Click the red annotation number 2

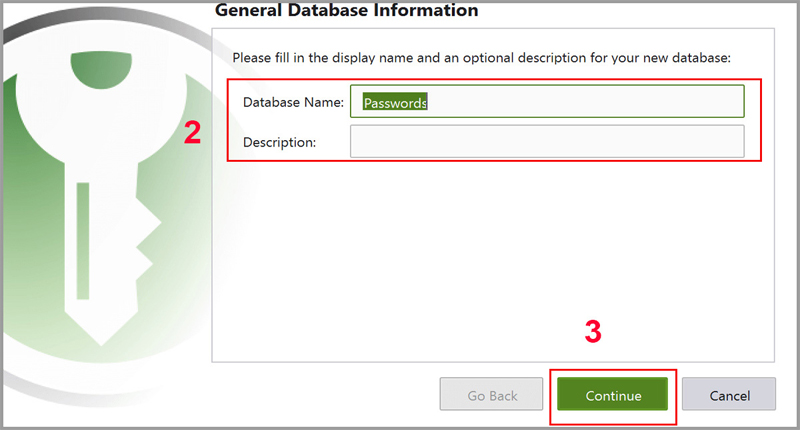(193, 134)
